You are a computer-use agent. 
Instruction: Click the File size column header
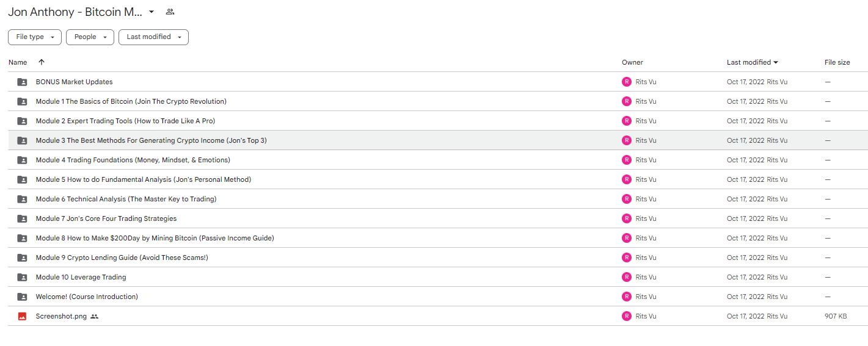[x=837, y=62]
